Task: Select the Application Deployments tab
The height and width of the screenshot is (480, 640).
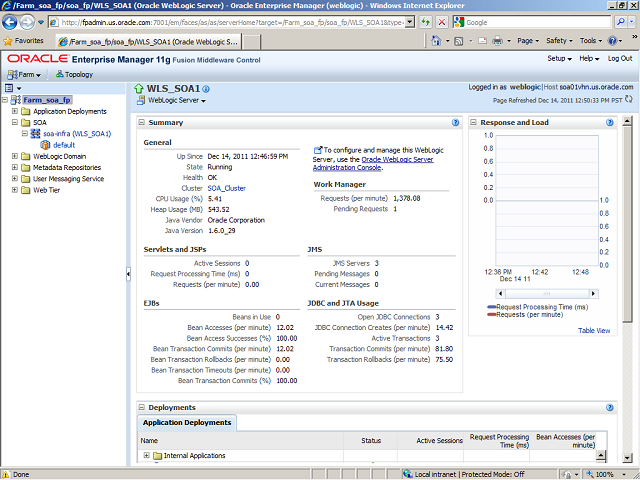Action: coord(186,423)
